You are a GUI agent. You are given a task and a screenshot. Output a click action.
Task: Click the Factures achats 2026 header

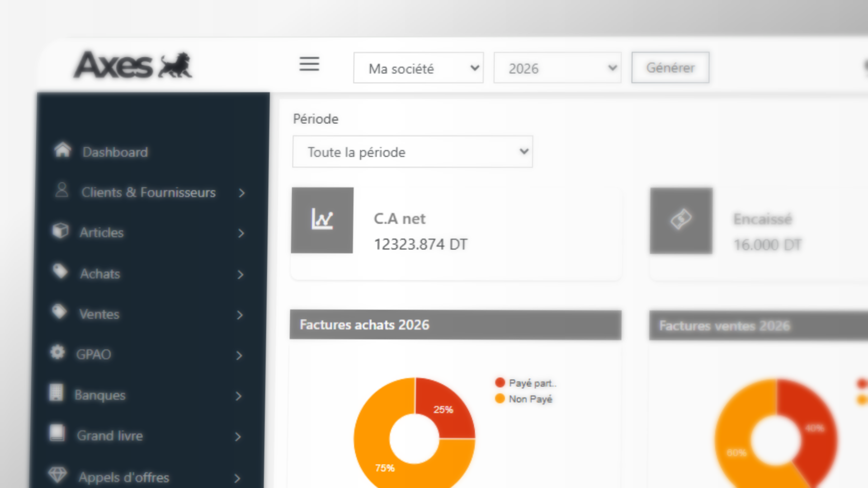click(x=456, y=325)
